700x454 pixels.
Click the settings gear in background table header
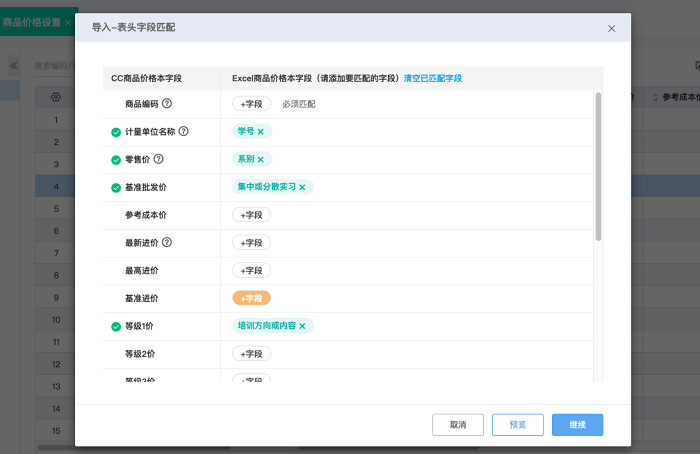coord(56,97)
